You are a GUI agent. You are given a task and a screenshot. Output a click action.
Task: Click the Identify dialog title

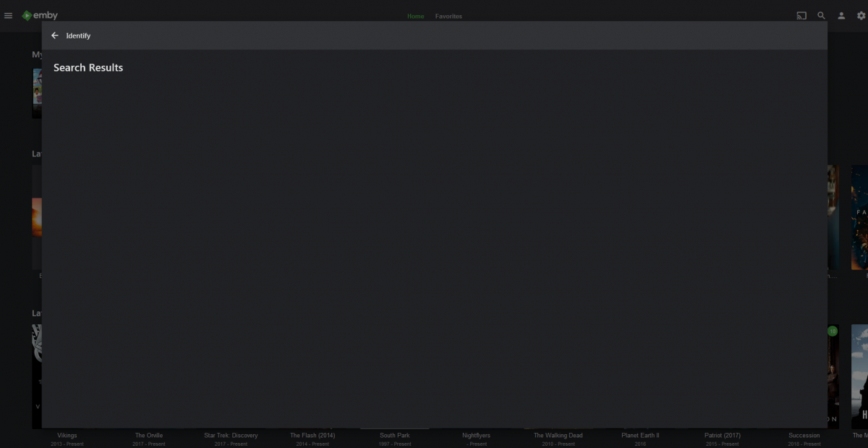[x=78, y=35]
